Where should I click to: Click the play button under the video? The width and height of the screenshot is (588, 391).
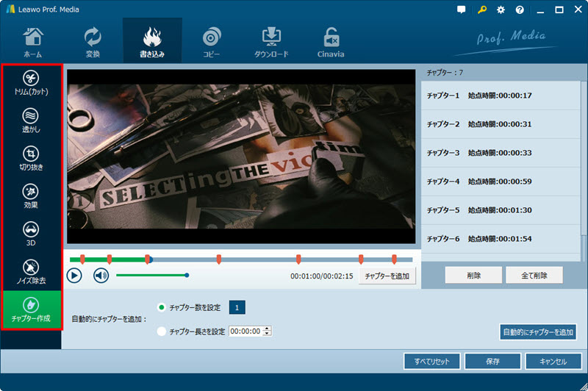coord(74,276)
